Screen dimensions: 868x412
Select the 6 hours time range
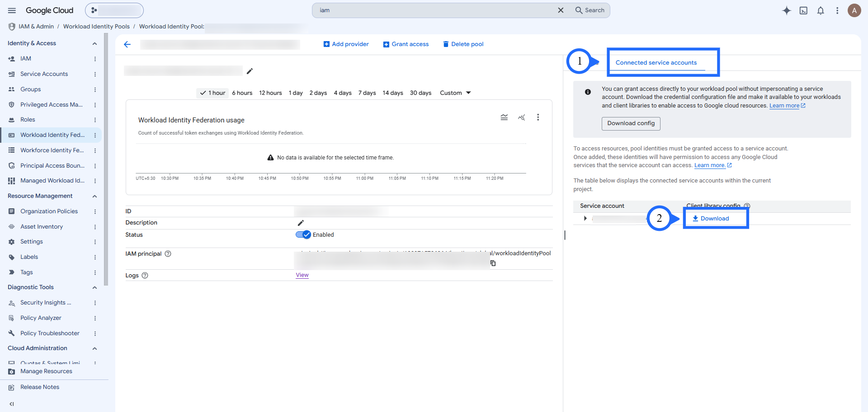(242, 93)
